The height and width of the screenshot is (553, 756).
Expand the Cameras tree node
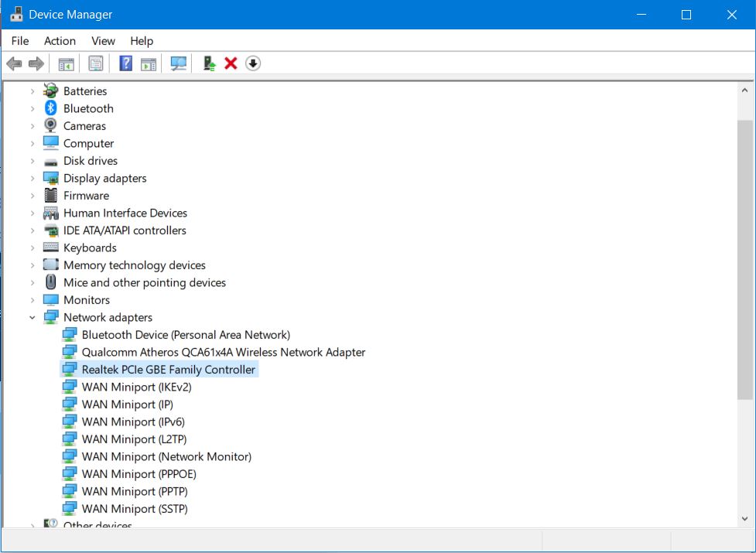point(32,126)
